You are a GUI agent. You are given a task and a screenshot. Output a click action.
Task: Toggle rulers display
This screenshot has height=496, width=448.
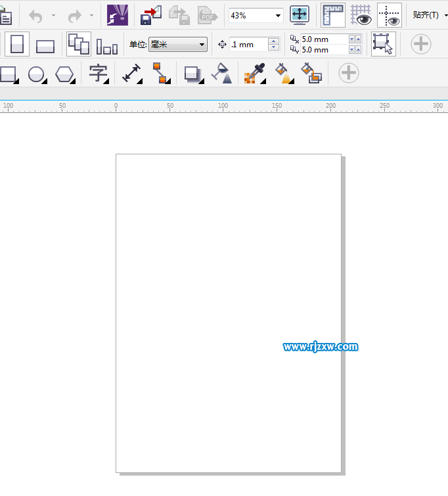[x=333, y=14]
